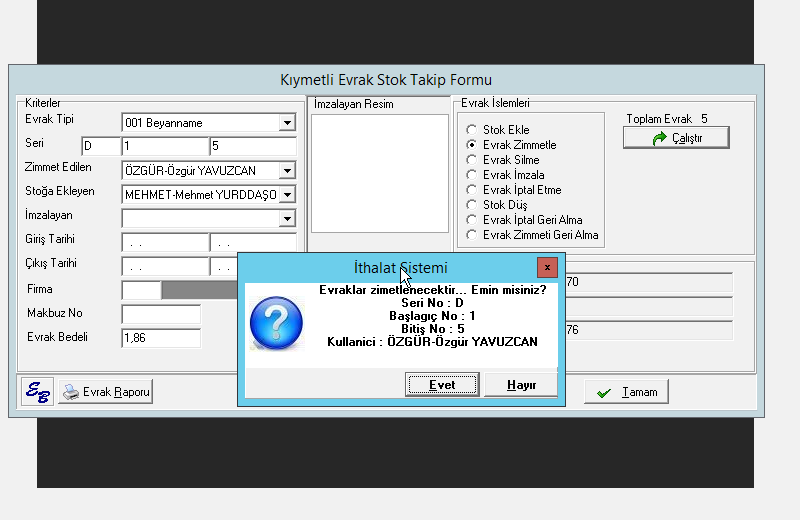Open the Zimmet Edilen dropdown
The image size is (800, 520).
click(287, 171)
